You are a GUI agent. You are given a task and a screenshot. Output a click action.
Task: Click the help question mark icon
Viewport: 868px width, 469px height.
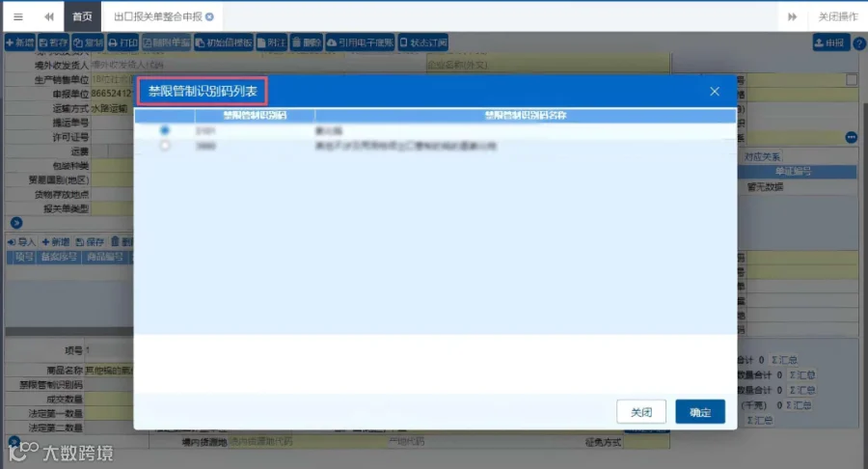click(859, 43)
